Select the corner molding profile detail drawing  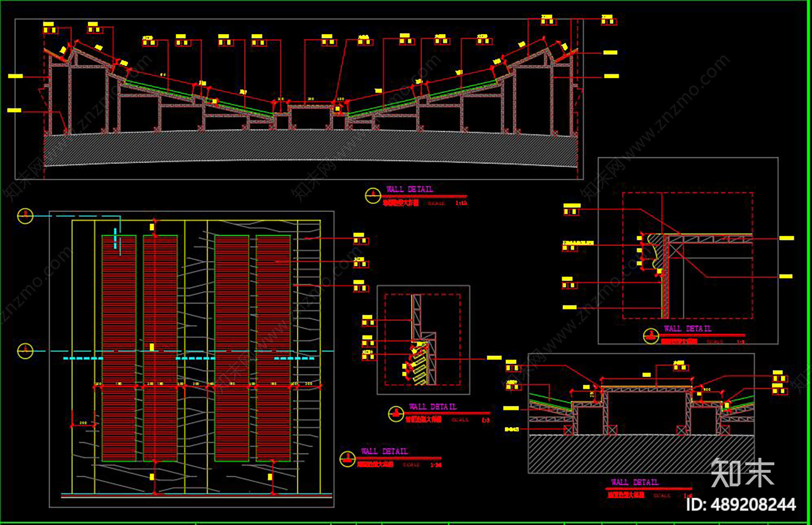[688, 251]
